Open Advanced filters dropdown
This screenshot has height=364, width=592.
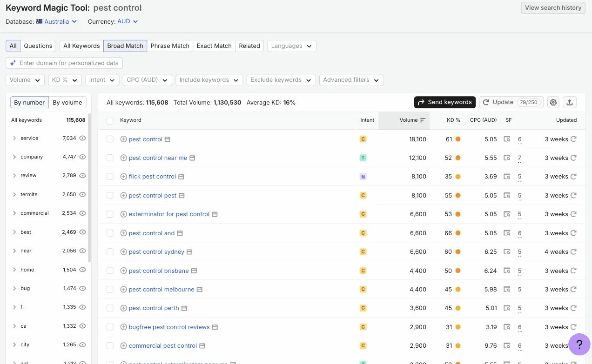pyautogui.click(x=351, y=80)
